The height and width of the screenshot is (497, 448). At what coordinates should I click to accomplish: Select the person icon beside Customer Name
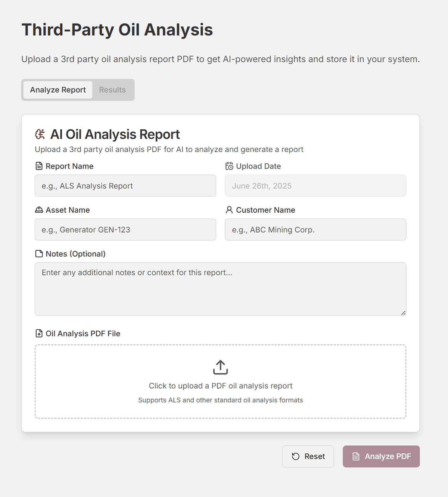(229, 210)
